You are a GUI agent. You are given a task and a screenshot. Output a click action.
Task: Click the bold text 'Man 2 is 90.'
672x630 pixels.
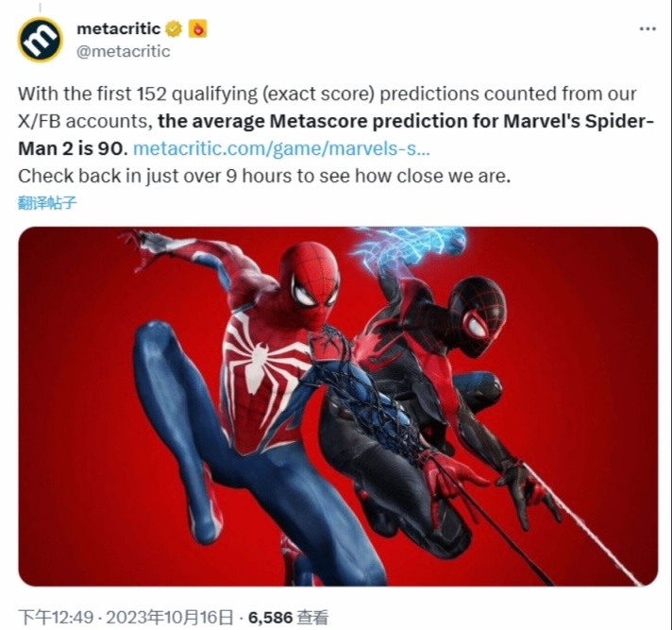pos(73,149)
